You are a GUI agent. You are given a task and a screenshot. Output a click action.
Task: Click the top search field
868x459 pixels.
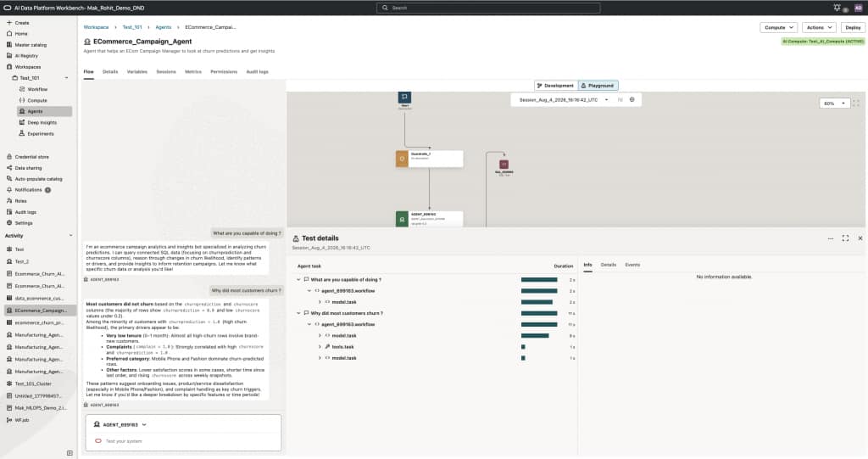tap(489, 8)
